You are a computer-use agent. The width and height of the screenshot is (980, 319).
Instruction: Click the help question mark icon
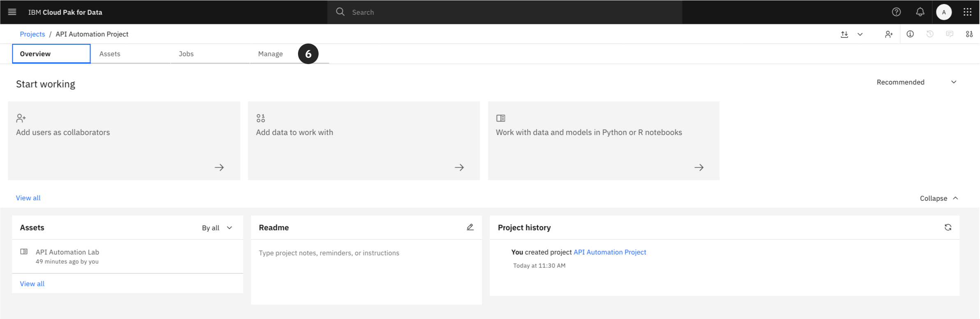point(896,12)
